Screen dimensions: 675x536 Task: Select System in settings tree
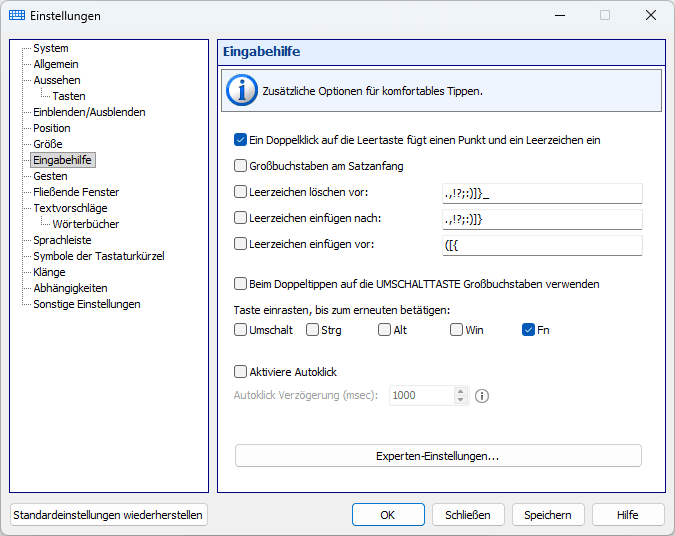click(x=51, y=48)
